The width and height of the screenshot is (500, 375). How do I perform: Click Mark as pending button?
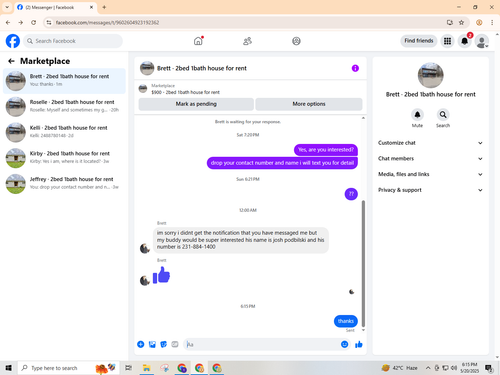(x=196, y=104)
